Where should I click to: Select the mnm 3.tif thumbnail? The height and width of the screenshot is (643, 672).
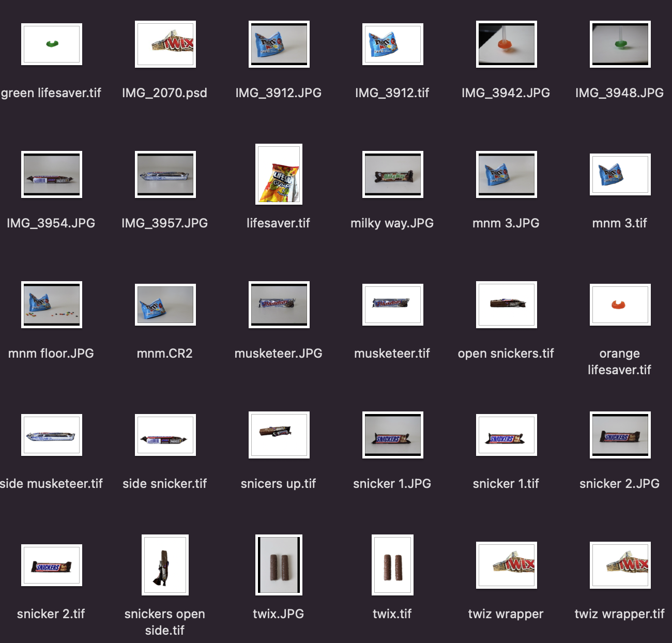(620, 174)
